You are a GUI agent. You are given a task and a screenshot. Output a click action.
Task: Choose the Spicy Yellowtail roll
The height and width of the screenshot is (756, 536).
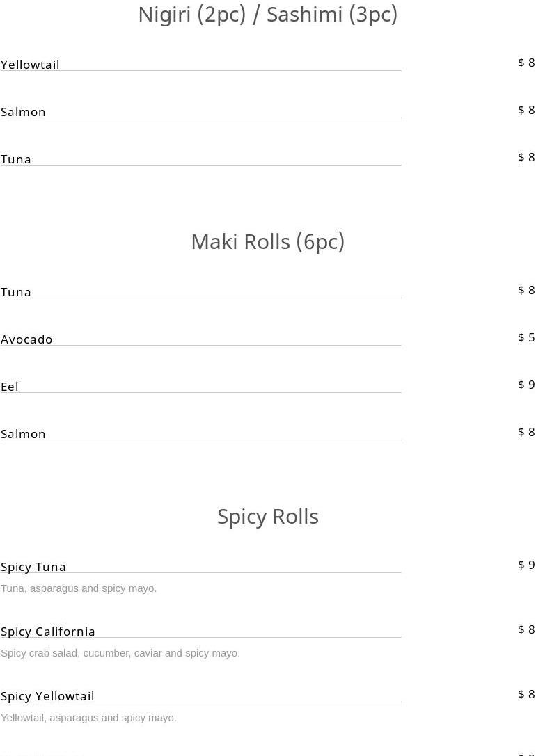pyautogui.click(x=47, y=695)
